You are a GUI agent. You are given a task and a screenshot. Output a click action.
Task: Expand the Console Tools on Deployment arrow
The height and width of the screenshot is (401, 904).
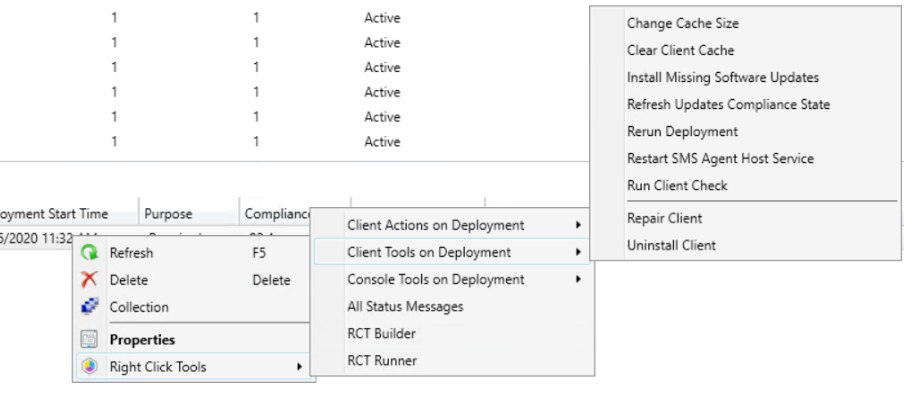click(x=578, y=279)
